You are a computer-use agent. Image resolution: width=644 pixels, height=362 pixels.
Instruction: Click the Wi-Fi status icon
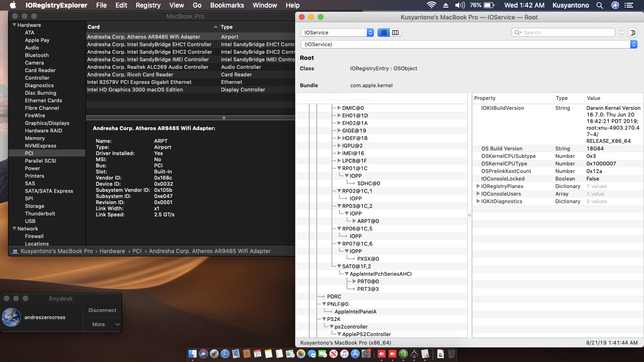(x=431, y=5)
